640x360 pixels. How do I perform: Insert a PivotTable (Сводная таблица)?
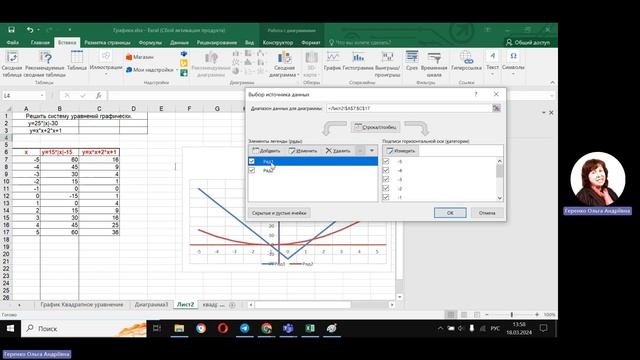click(12, 64)
